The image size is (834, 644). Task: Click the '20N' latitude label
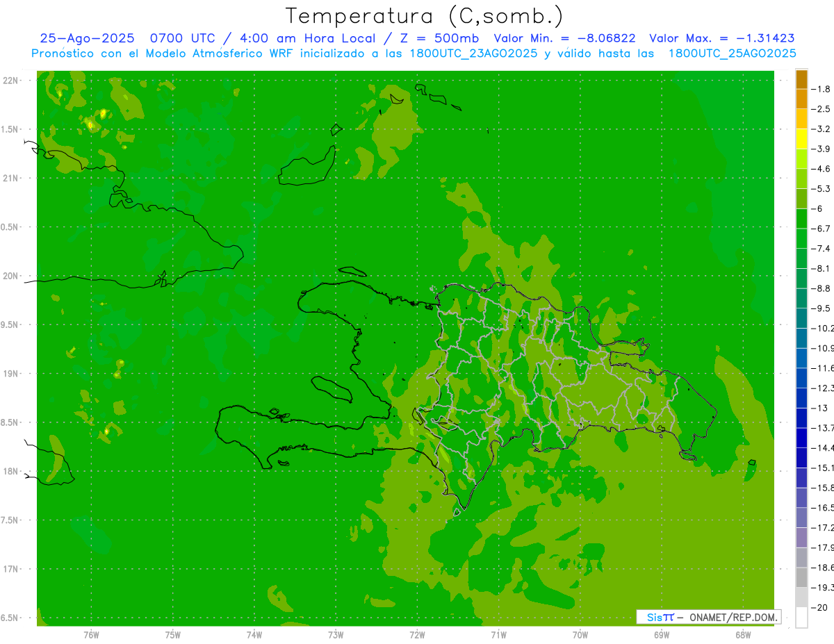point(10,276)
